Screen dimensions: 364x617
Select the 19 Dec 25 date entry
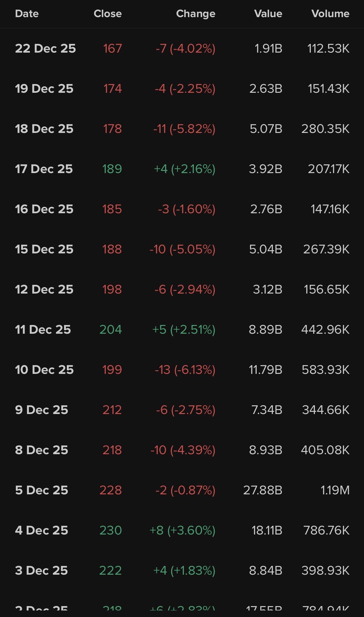point(44,89)
